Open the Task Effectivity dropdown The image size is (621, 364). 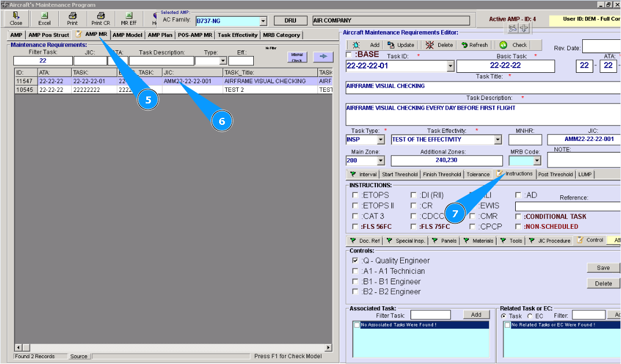[x=498, y=140]
